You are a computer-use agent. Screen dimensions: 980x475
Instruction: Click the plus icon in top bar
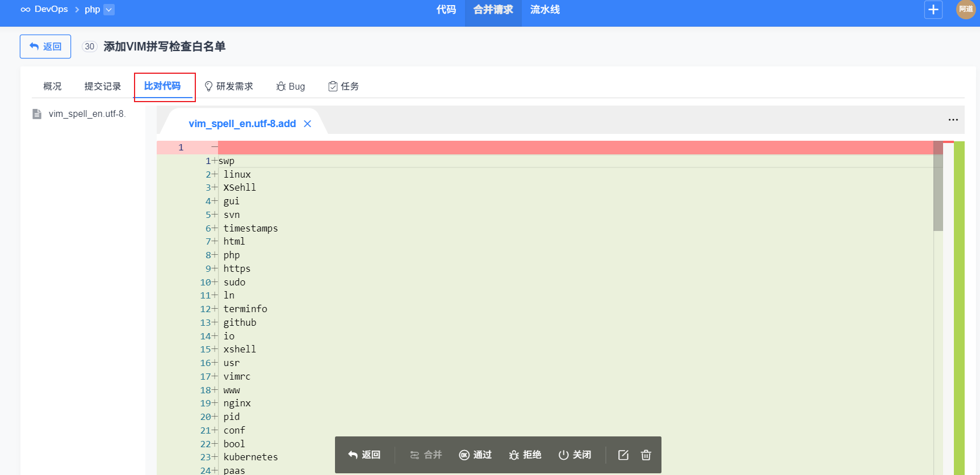[x=933, y=10]
